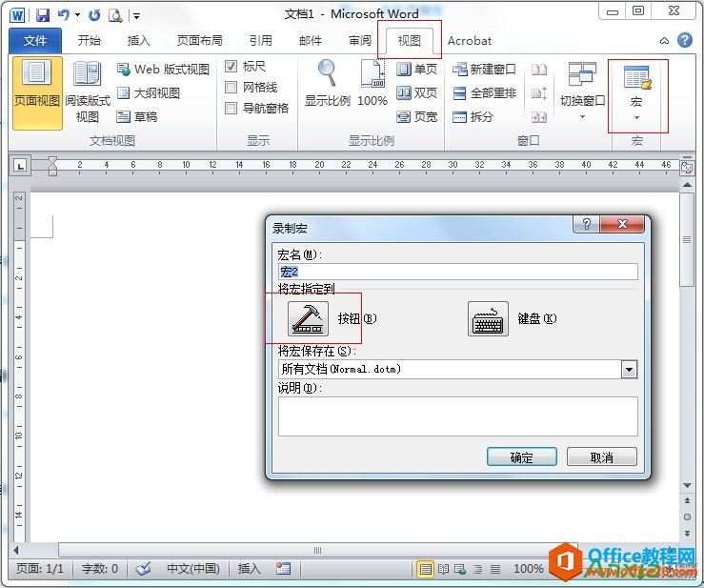Enable the 导航窗格 navigation pane checkbox
Screen dimensions: 704x588
(231, 108)
